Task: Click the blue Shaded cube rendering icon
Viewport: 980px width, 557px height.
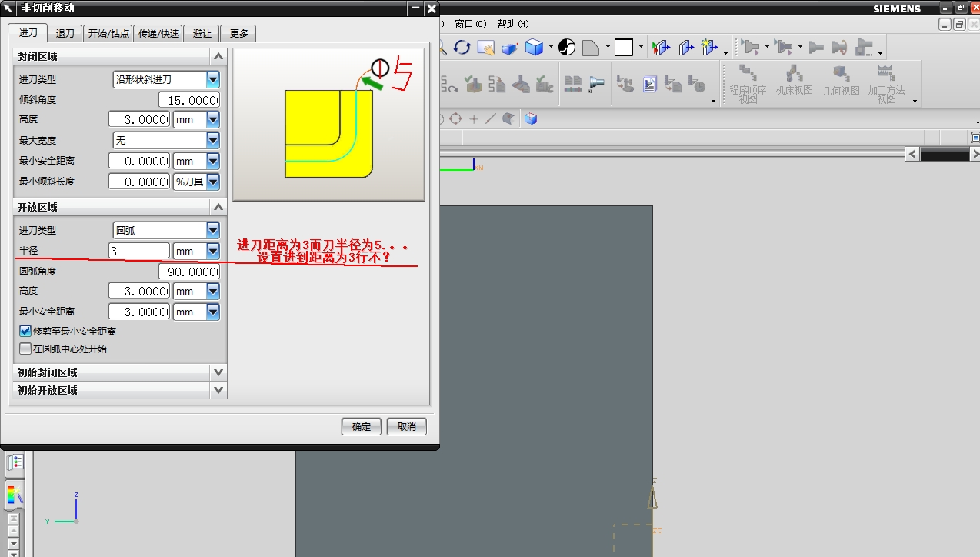Action: 534,48
